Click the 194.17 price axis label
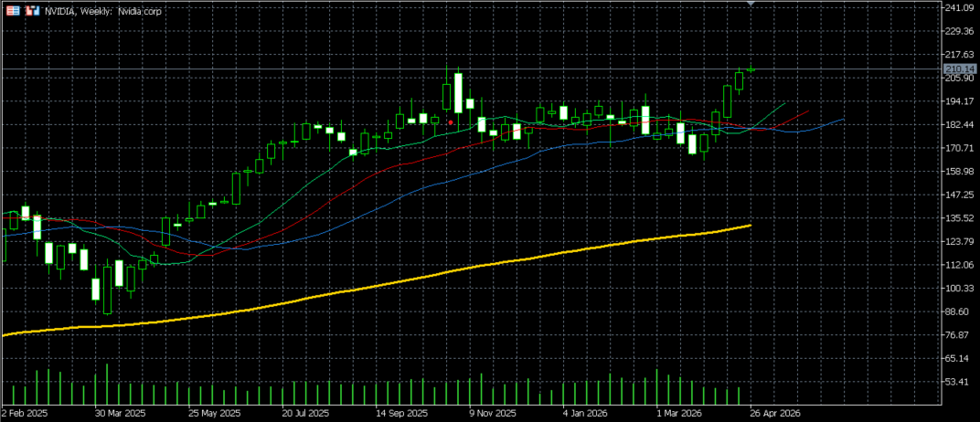 pyautogui.click(x=961, y=101)
